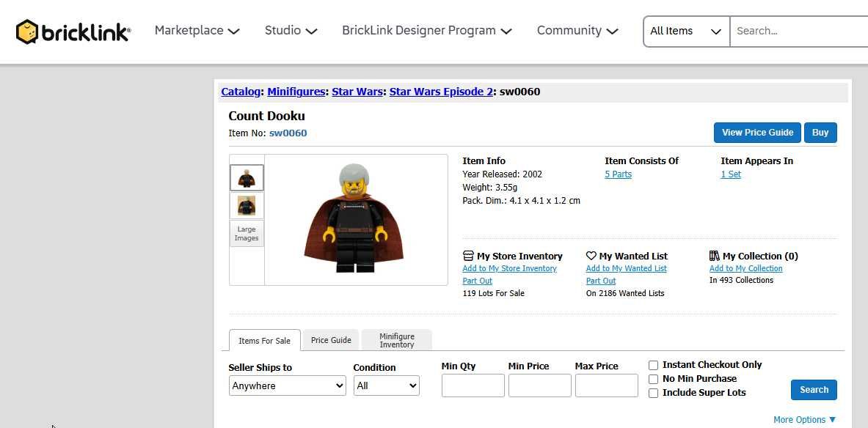The width and height of the screenshot is (868, 428).
Task: Click the main Count Dooku minifigure image
Action: 354,219
